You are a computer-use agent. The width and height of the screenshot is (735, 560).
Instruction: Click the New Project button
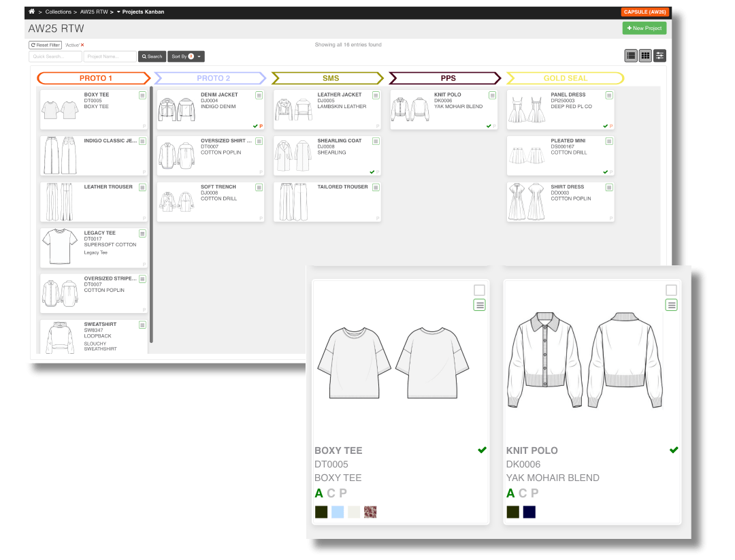[x=644, y=28]
